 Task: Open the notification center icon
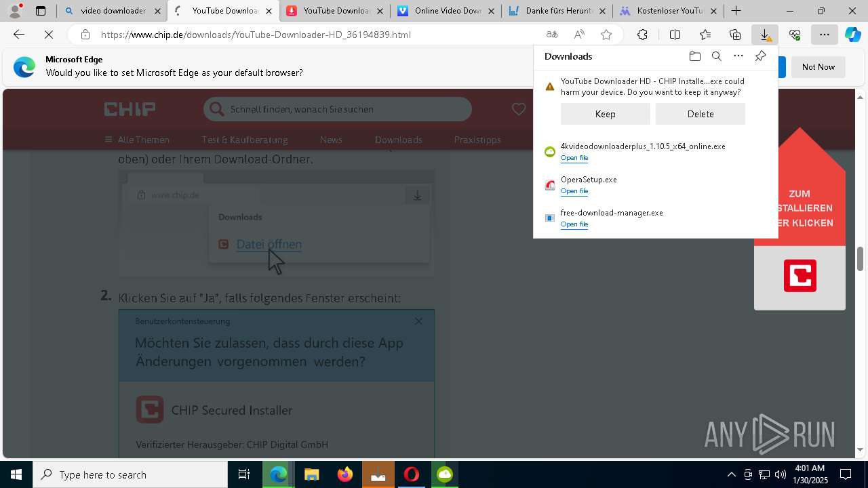(846, 474)
